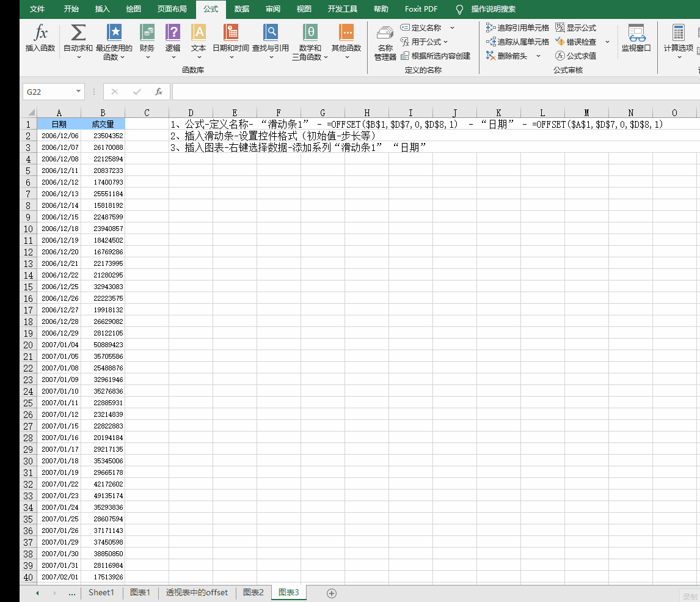Open the Logical (逻辑) functions icon

pyautogui.click(x=173, y=38)
